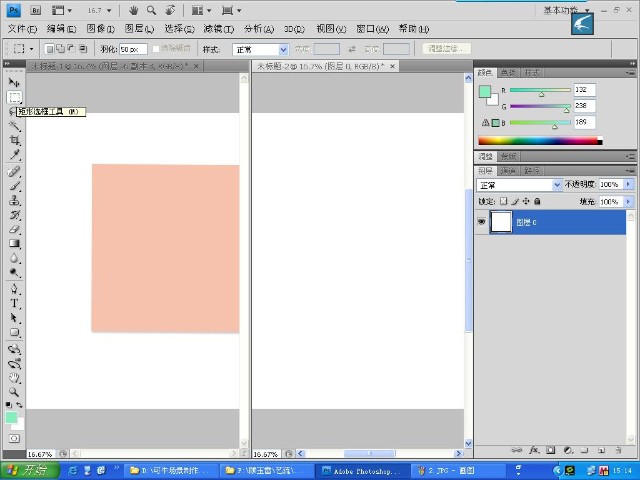Screen dimensions: 640x480
Task: Open the 样式 style dropdown
Action: (x=260, y=49)
